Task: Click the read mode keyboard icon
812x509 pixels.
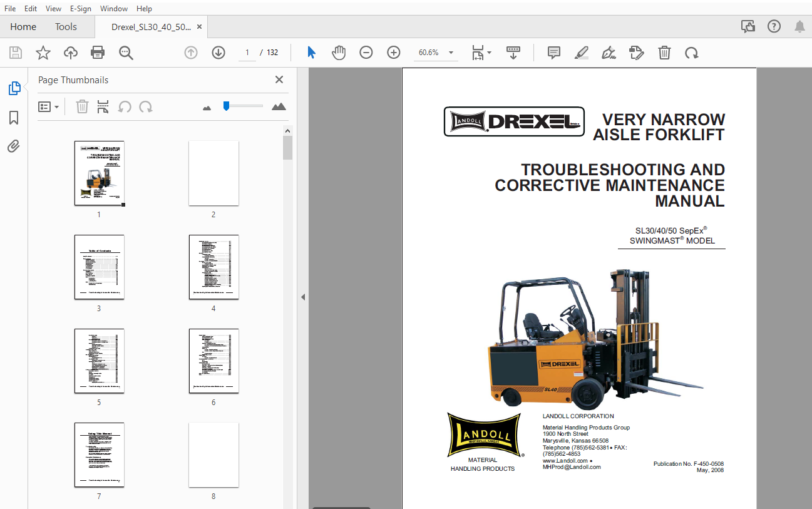Action: click(513, 53)
